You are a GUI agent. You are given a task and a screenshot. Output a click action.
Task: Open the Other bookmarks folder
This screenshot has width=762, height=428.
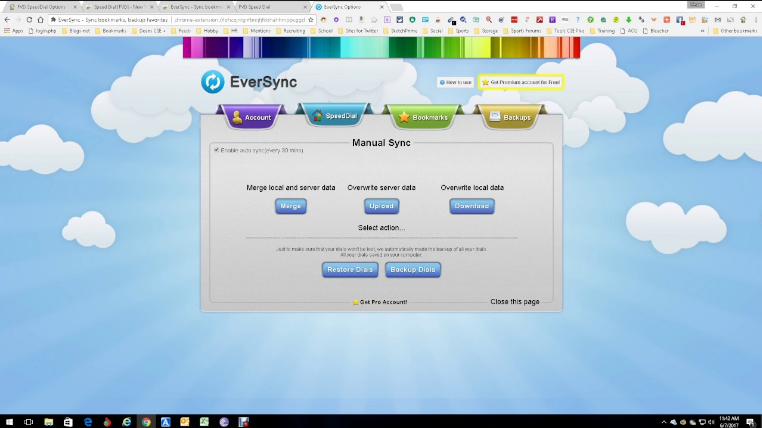click(x=735, y=31)
